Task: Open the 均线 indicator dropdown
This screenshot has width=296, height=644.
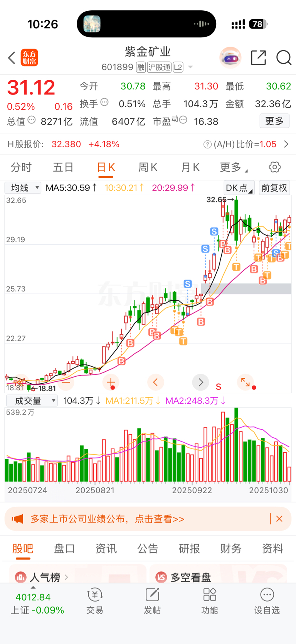Action: (x=23, y=188)
